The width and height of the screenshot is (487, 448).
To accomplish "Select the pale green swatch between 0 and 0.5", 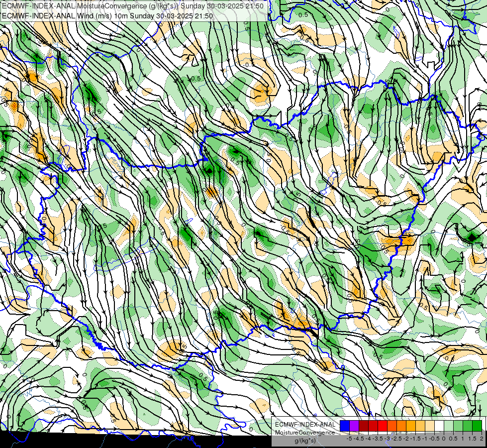I will [x=449, y=426].
